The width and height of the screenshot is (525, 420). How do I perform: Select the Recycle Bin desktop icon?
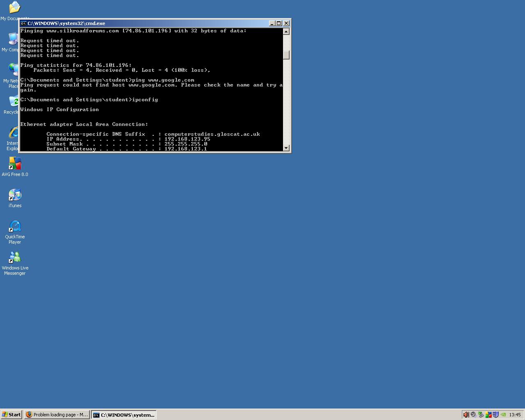coord(12,105)
